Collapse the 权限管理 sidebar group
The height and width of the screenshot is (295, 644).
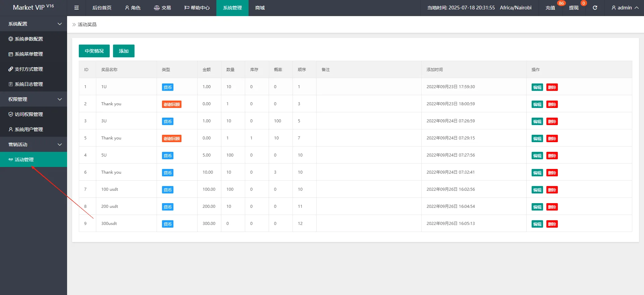tap(34, 99)
